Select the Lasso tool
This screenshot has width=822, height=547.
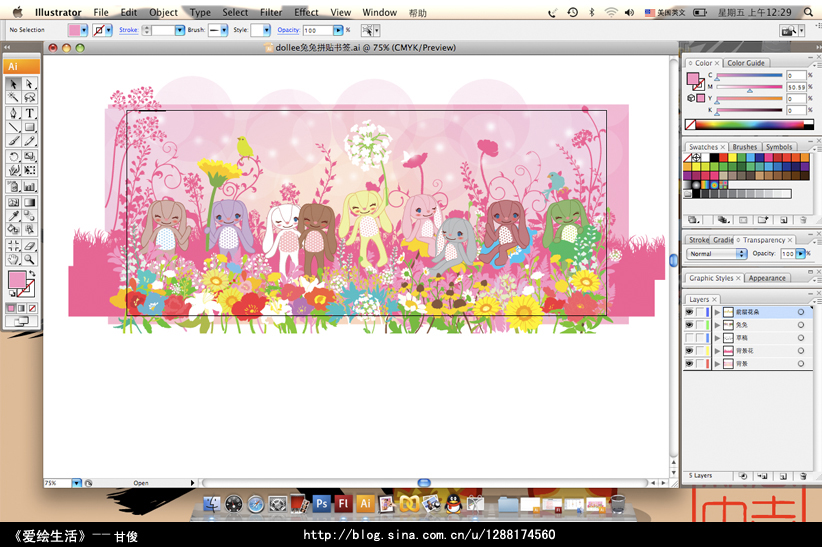pyautogui.click(x=30, y=97)
